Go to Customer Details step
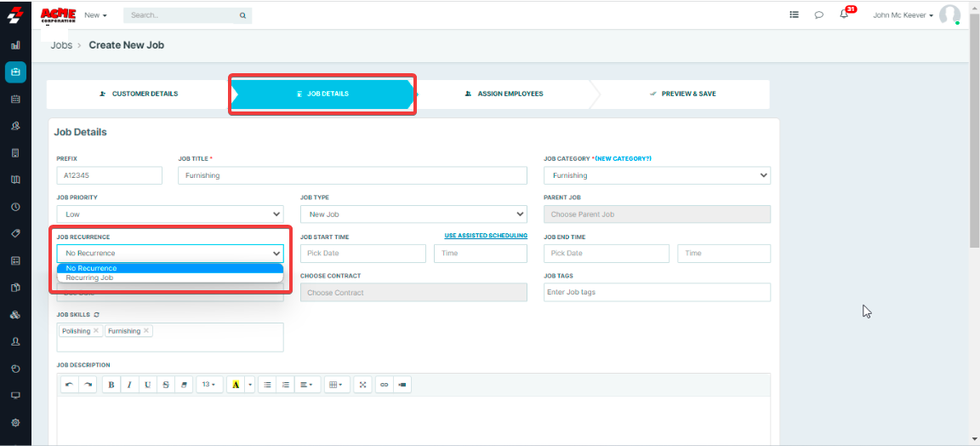Screen dimensions: 980x446 tap(139, 94)
